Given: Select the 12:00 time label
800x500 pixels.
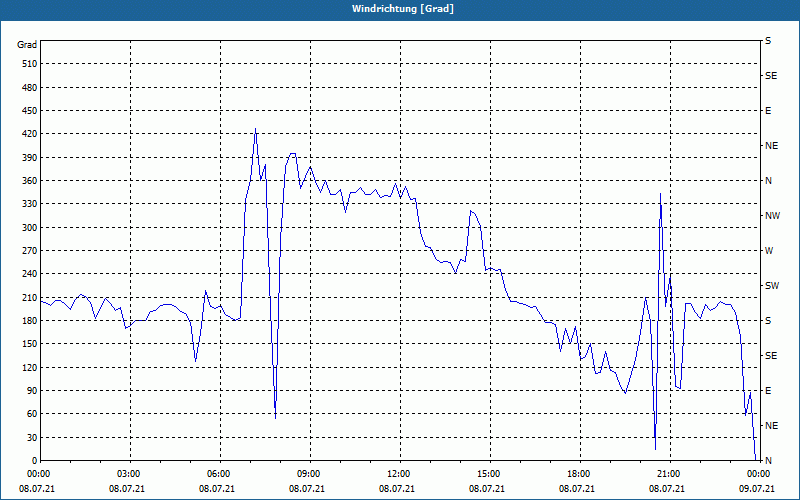Looking at the screenshot, I should pyautogui.click(x=397, y=474).
